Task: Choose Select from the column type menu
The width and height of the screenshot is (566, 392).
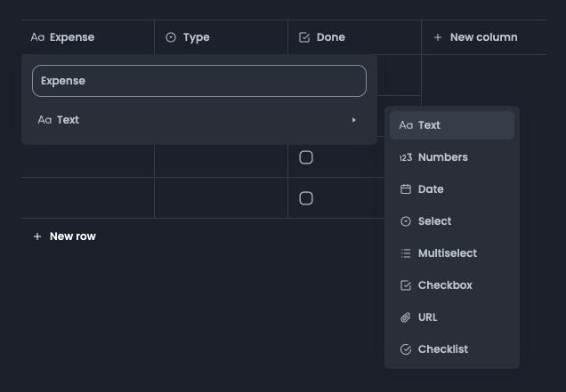Action: 434,221
